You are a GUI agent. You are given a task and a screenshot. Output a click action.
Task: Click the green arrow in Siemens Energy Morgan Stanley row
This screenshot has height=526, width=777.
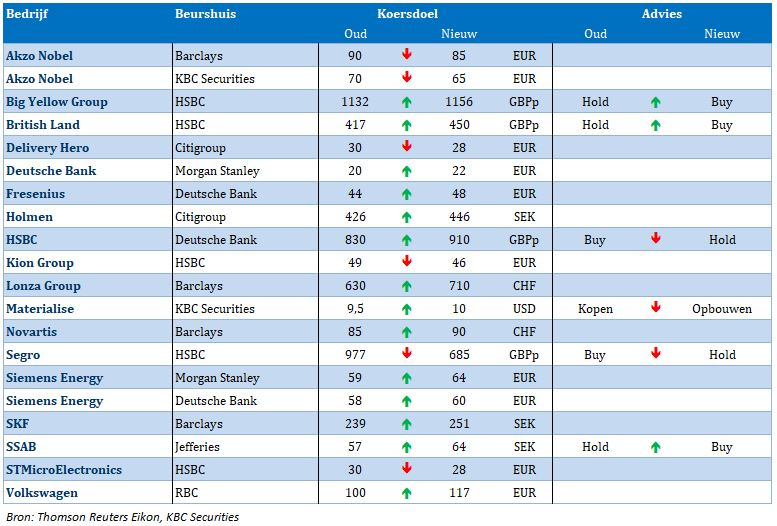[x=406, y=378]
